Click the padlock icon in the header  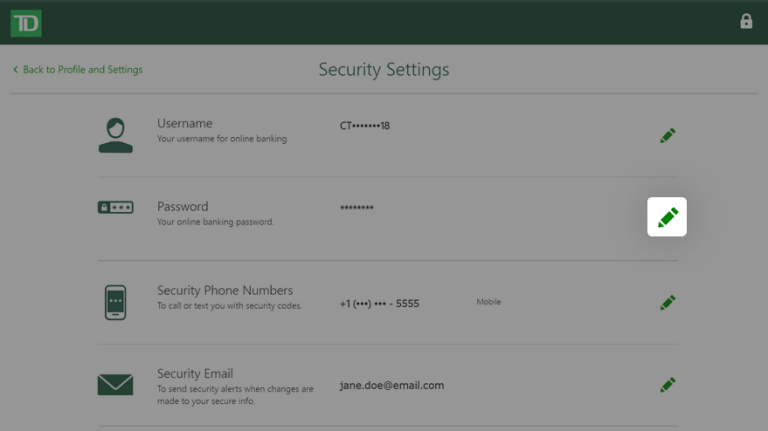pos(745,21)
